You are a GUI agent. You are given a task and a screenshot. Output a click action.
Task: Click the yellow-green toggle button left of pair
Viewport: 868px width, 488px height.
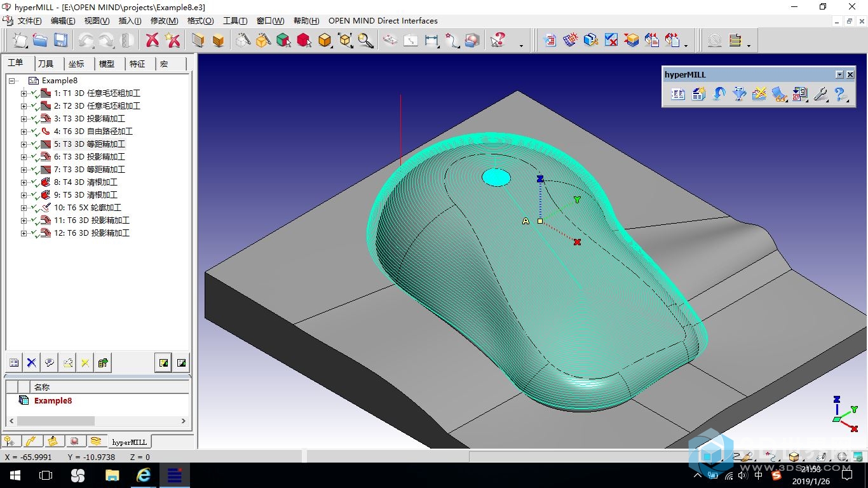(x=164, y=363)
